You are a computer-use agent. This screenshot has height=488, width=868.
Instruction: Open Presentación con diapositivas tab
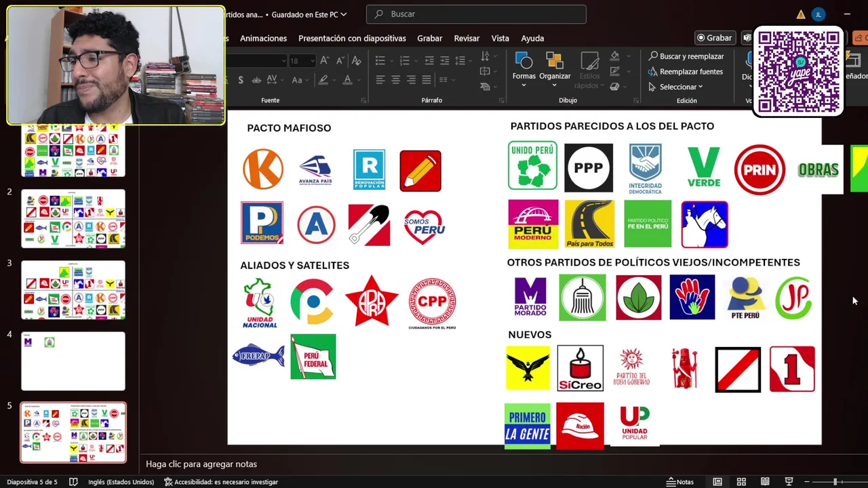[352, 38]
